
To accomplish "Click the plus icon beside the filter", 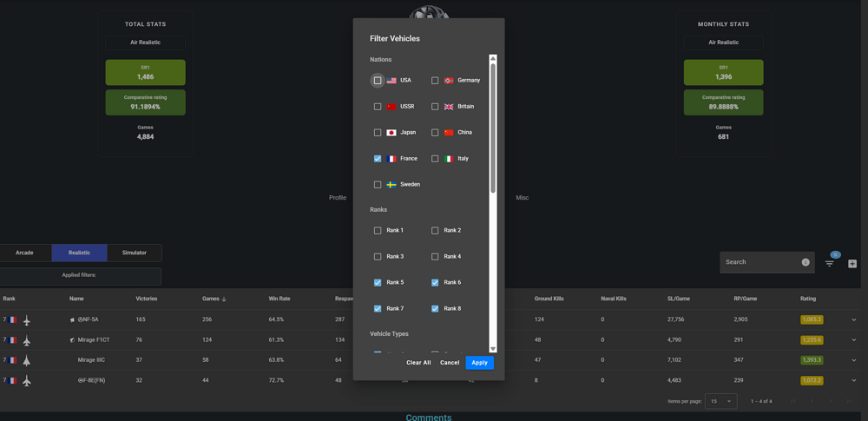I will (852, 263).
